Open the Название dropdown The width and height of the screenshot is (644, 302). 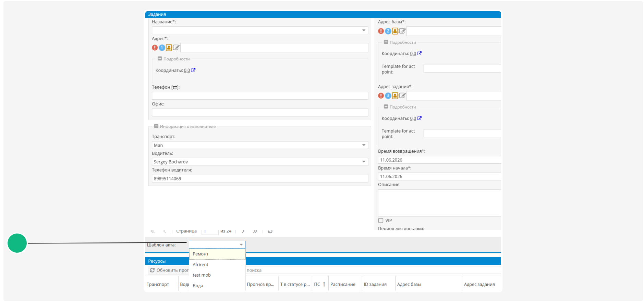[x=364, y=30]
